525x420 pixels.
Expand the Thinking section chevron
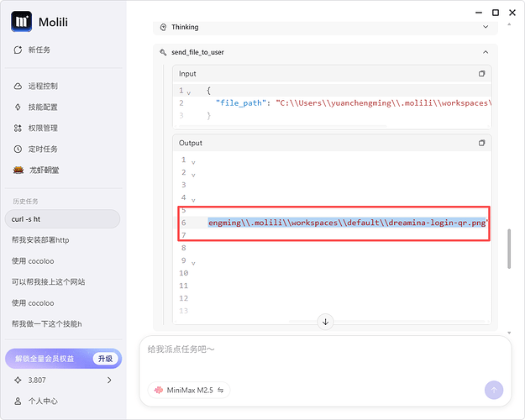485,27
